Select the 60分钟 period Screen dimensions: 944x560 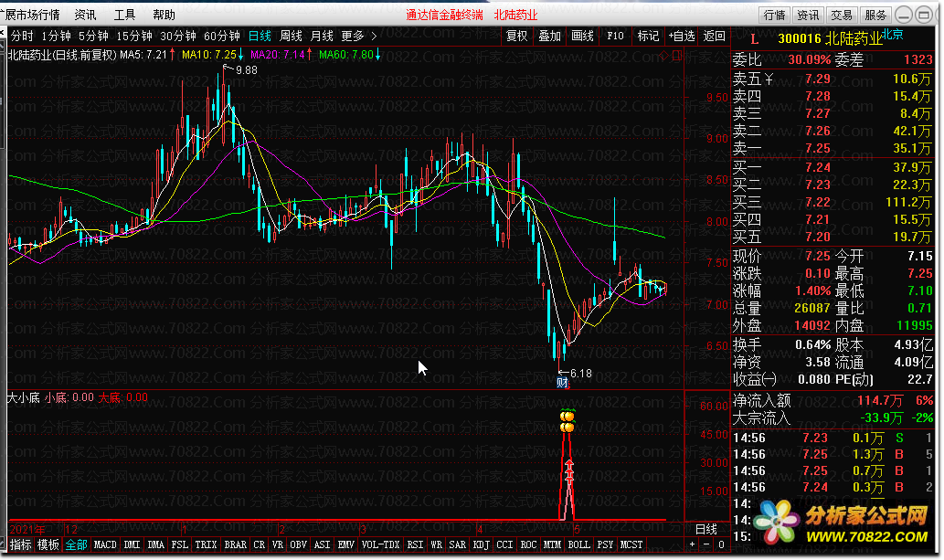point(222,37)
